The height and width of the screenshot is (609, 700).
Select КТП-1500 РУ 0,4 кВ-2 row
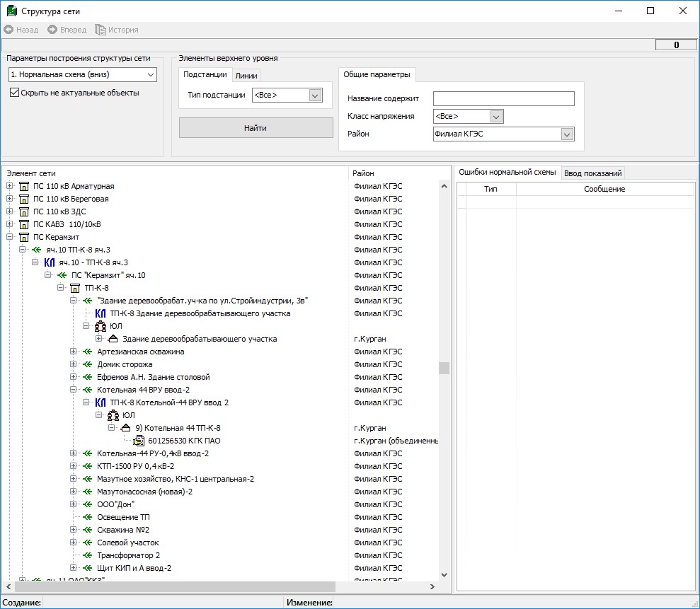(x=135, y=466)
